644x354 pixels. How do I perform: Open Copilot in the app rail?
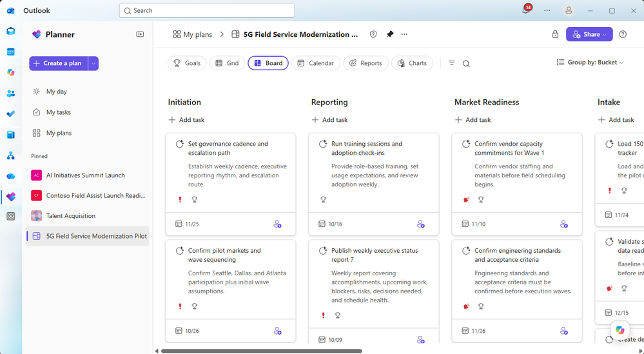11,73
